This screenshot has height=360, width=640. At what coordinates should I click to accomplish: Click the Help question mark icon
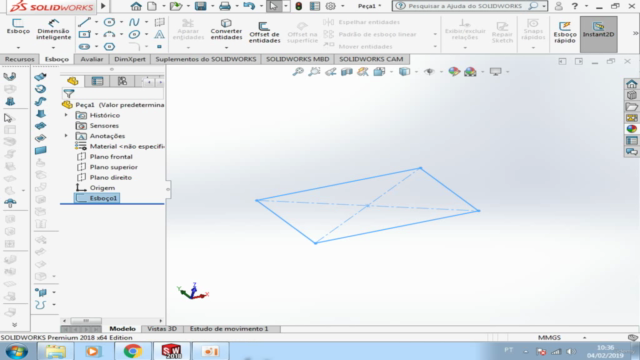click(575, 6)
